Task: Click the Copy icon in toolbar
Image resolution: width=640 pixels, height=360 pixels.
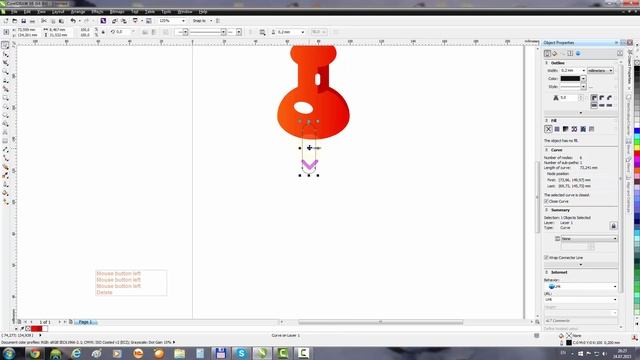Action: point(53,21)
